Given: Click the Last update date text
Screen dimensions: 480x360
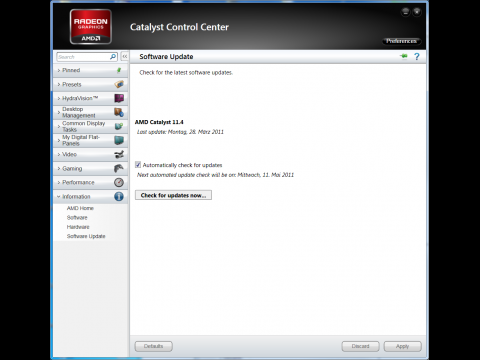Looking at the screenshot, I should click(180, 132).
